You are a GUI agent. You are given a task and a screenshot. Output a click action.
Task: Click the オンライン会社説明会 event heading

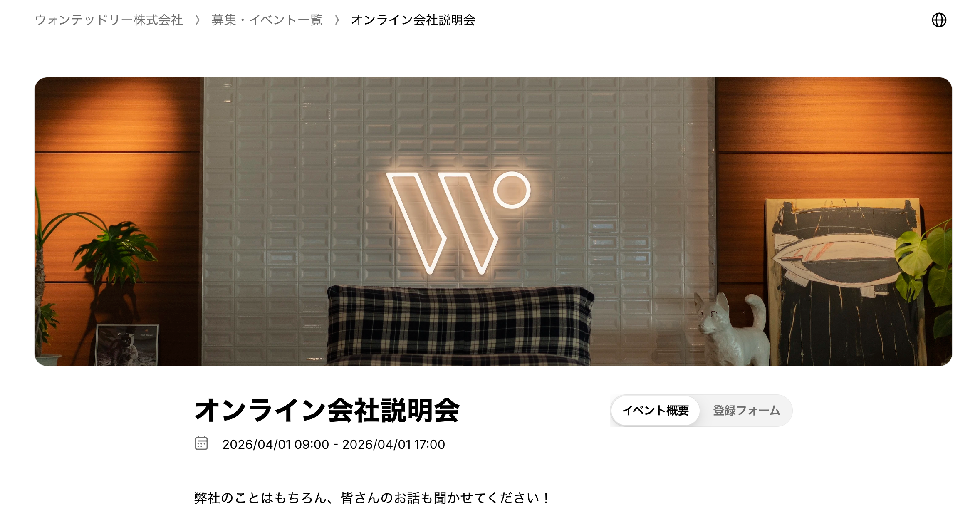tap(327, 411)
